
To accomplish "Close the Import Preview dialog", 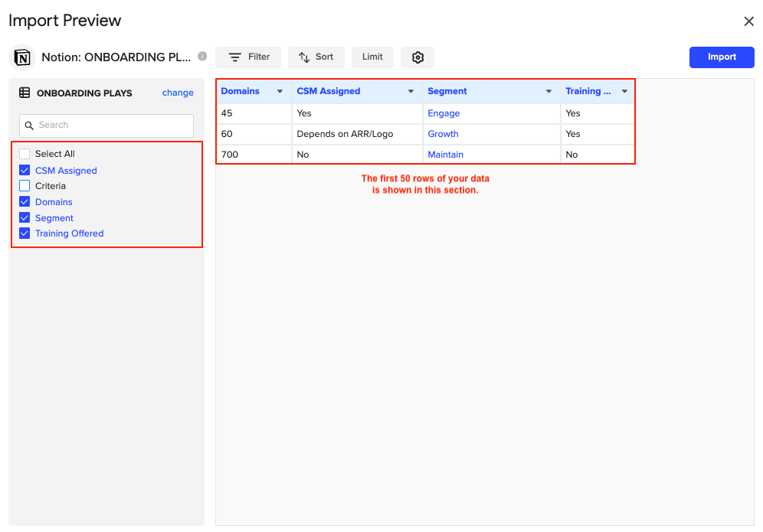I will (x=748, y=21).
